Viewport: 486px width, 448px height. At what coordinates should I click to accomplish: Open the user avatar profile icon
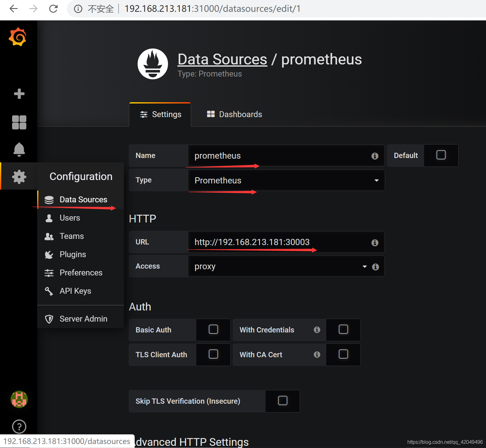pos(19,399)
